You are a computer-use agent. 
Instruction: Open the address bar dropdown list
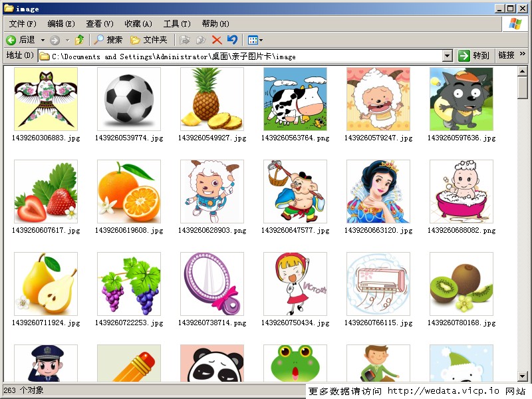(448, 56)
